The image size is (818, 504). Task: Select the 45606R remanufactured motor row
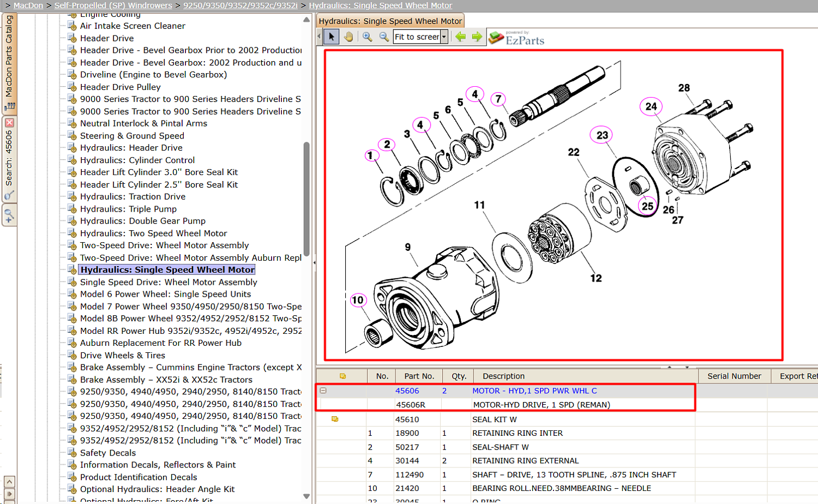506,405
